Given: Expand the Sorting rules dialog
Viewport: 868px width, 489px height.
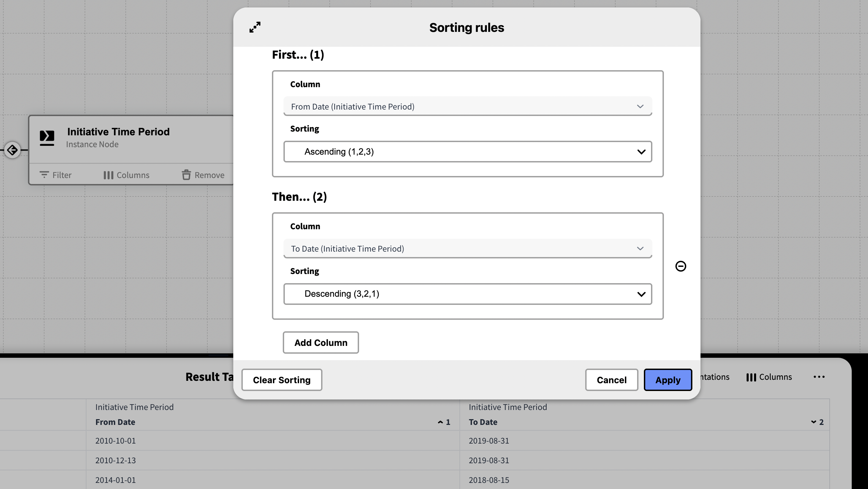Looking at the screenshot, I should point(255,27).
